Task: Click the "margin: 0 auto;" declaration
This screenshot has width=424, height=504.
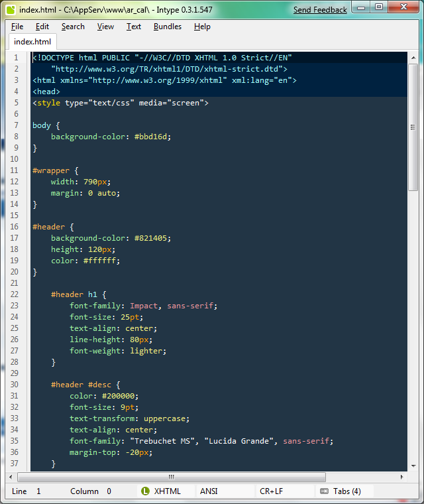Action: point(85,193)
